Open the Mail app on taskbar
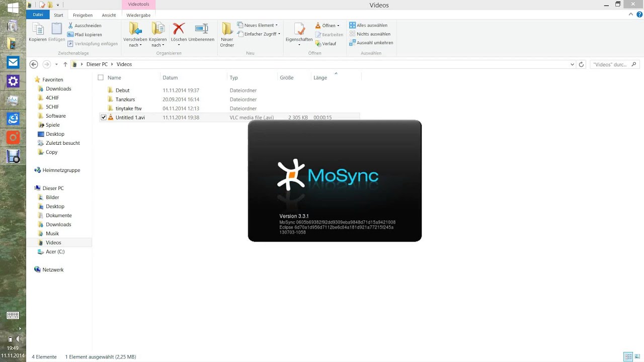 [x=13, y=62]
